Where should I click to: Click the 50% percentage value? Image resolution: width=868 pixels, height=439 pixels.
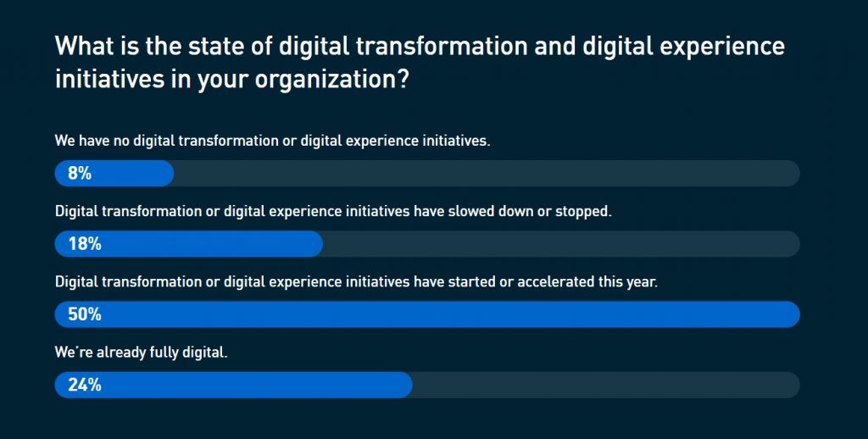[85, 314]
